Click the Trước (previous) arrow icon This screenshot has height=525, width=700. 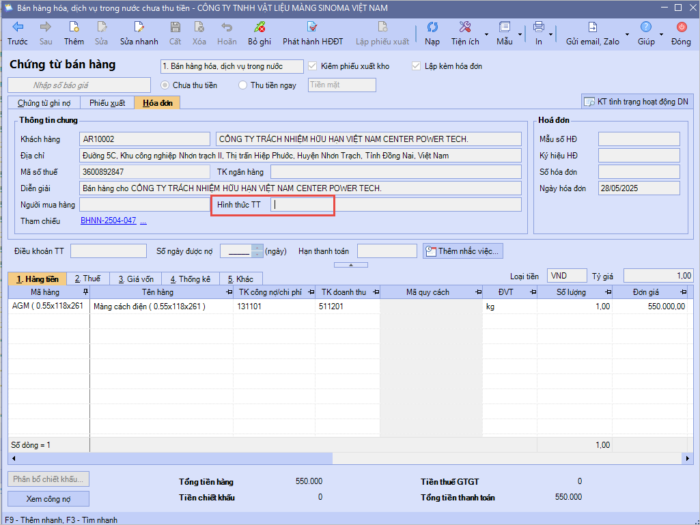pos(17,27)
